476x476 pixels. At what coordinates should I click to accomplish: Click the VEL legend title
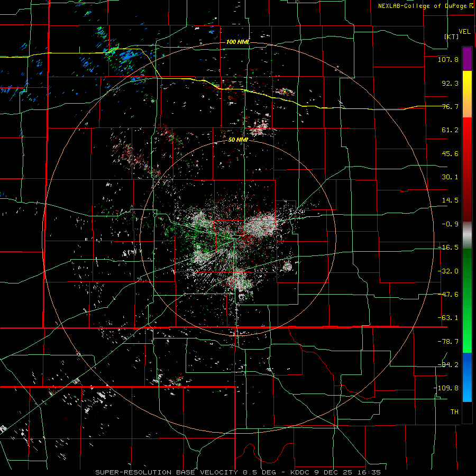464,32
